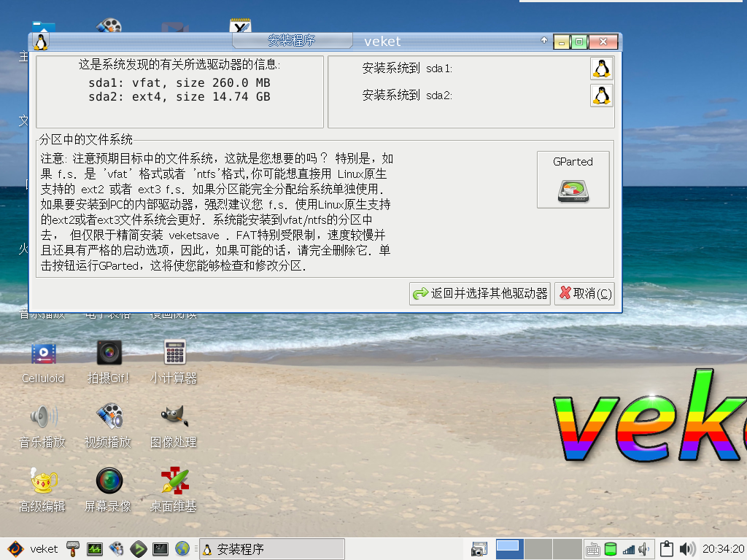The image size is (747, 560).
Task: Open 图像处理 image editor desktop icon
Action: 174,427
